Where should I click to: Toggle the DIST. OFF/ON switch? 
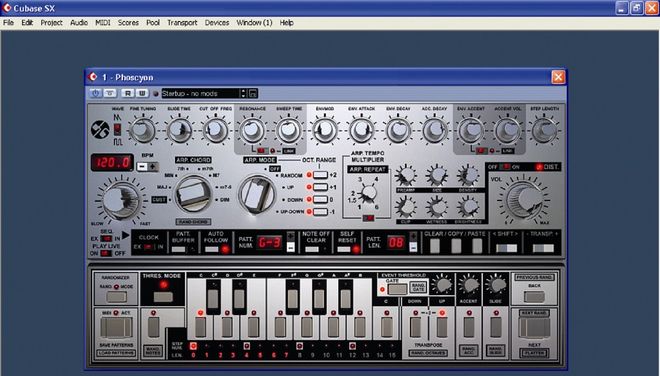pos(504,167)
